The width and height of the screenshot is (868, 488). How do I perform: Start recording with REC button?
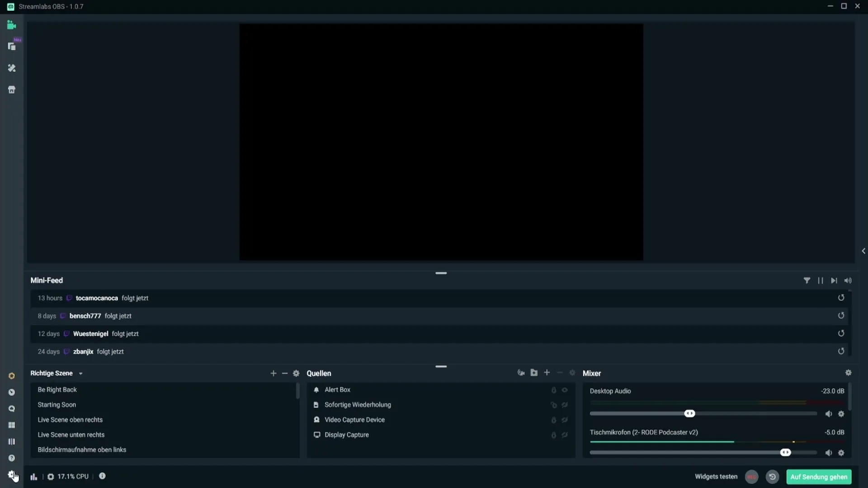coord(752,477)
